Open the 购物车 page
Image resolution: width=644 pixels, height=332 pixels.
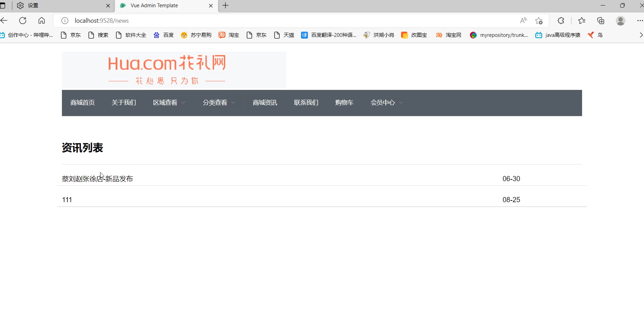344,103
